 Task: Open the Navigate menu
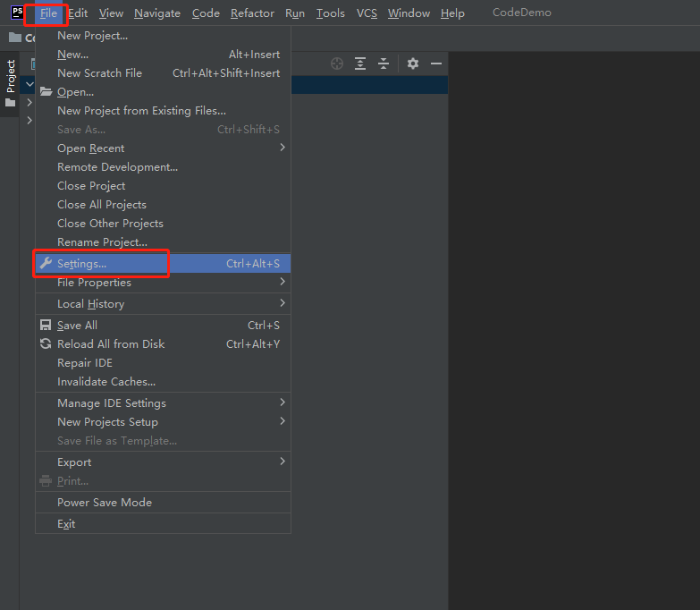(157, 13)
